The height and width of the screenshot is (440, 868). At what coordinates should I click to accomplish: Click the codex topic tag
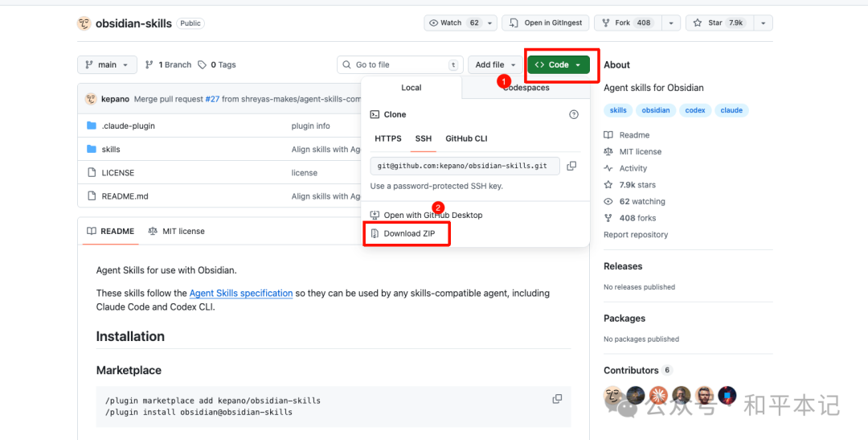point(694,110)
